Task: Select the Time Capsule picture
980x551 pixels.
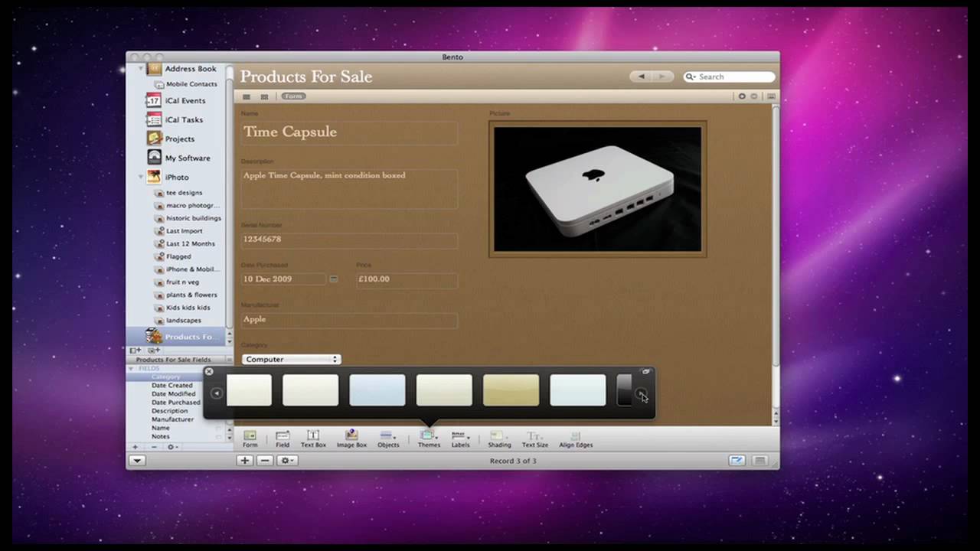Action: click(x=597, y=189)
